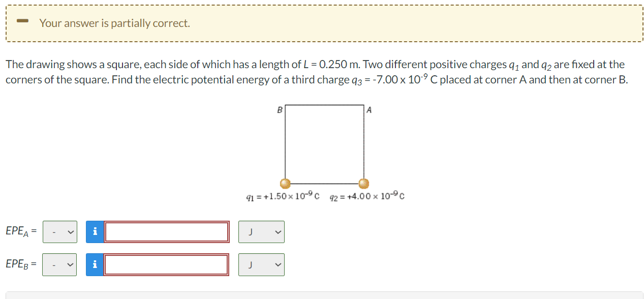Open the sign dropdown for EPE_A

[x=59, y=231]
